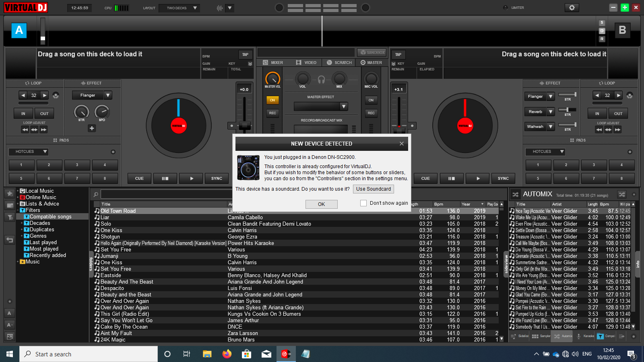Open deck A HOTCUES pads dropdown

[x=29, y=152]
